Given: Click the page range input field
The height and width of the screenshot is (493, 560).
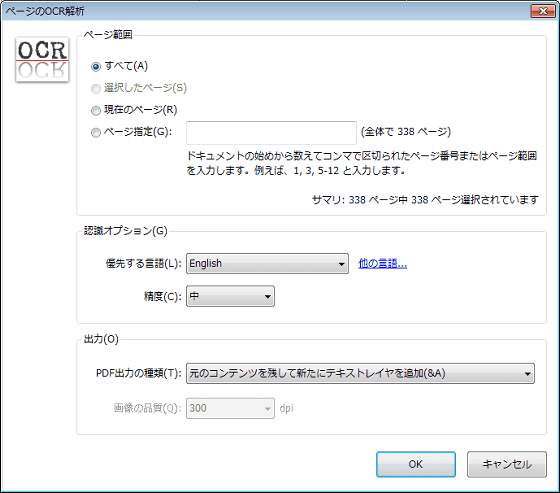Looking at the screenshot, I should click(271, 133).
